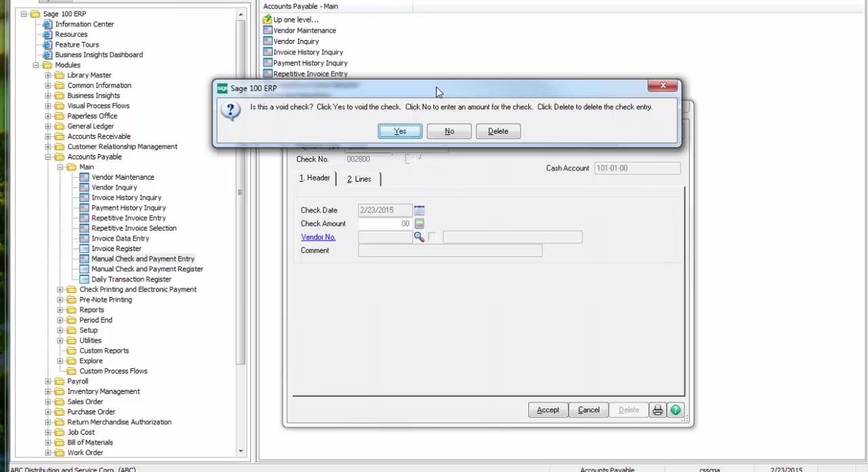The image size is (868, 472).
Task: Click the Up one level arrow icon
Action: click(267, 20)
